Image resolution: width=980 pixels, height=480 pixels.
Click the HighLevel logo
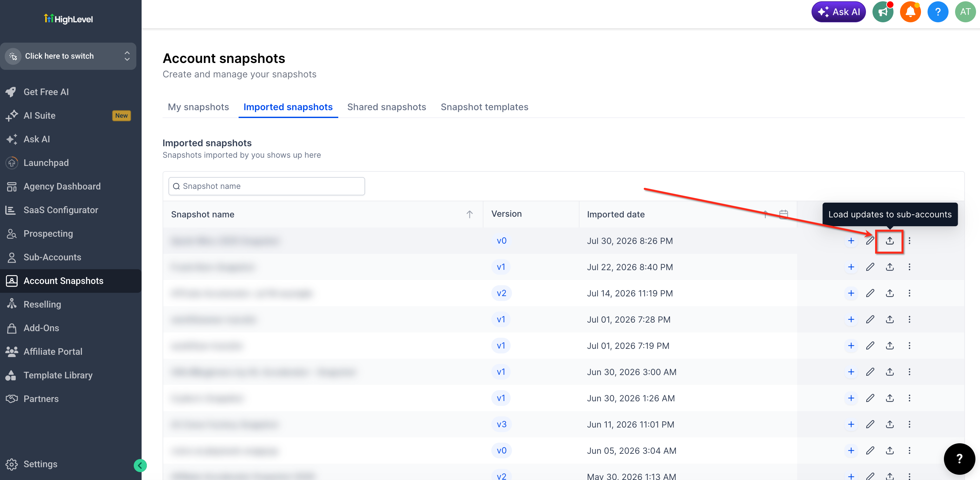coord(68,19)
